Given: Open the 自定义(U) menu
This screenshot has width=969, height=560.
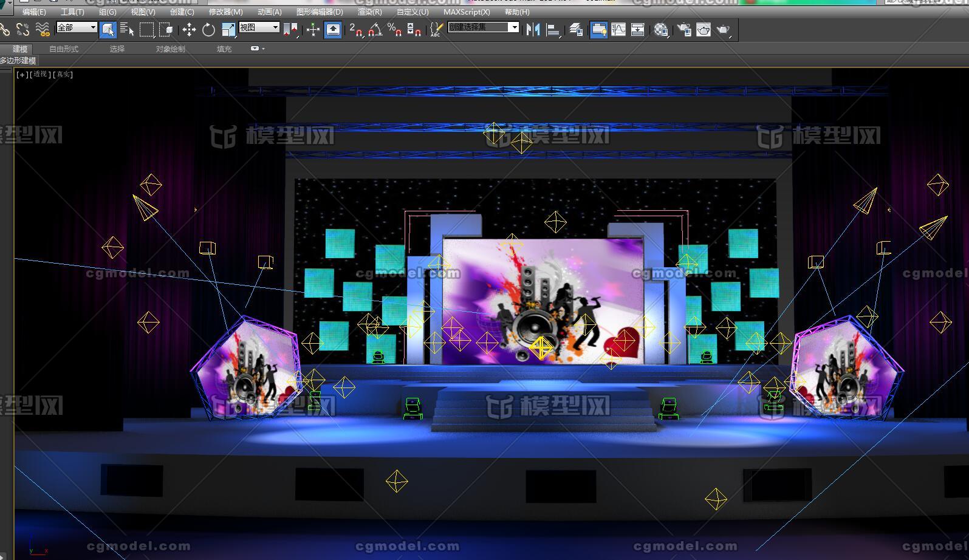Looking at the screenshot, I should [x=413, y=12].
